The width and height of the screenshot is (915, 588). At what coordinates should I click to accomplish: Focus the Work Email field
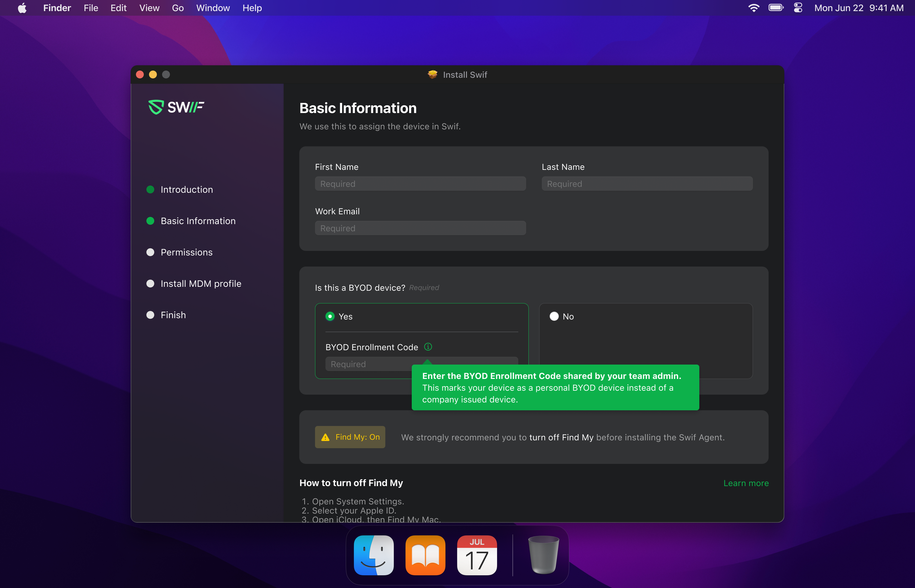[420, 228]
